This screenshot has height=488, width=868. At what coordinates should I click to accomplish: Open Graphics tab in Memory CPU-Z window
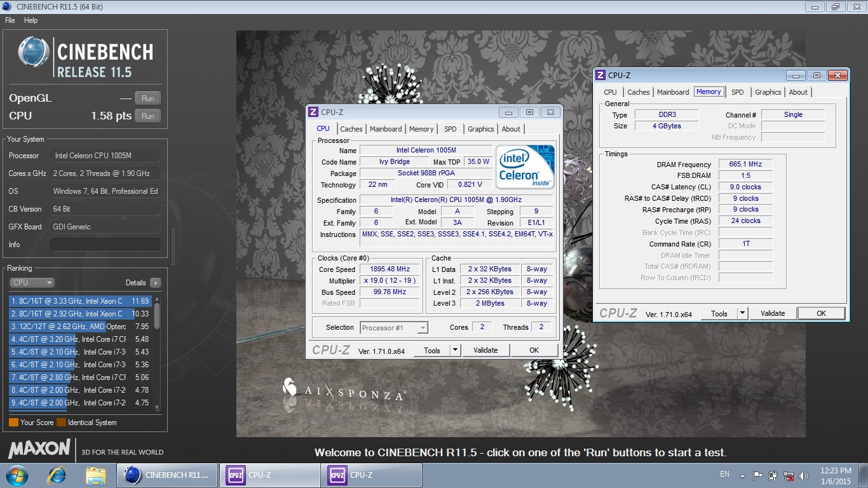[768, 92]
